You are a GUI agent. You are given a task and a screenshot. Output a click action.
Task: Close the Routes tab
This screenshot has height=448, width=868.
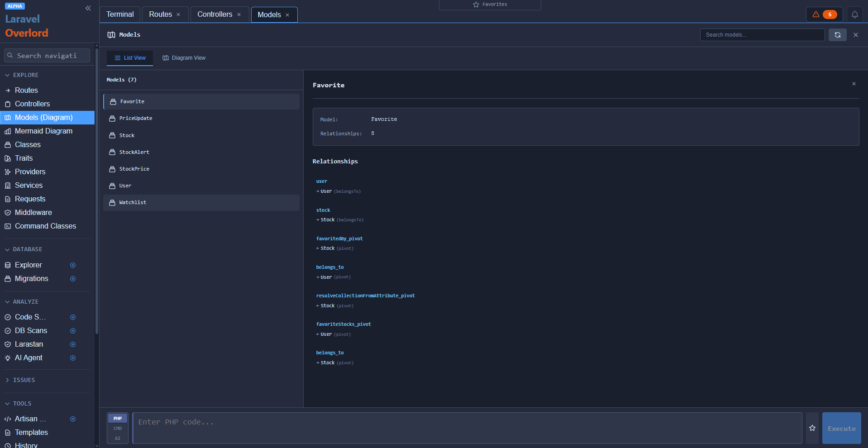tap(178, 14)
